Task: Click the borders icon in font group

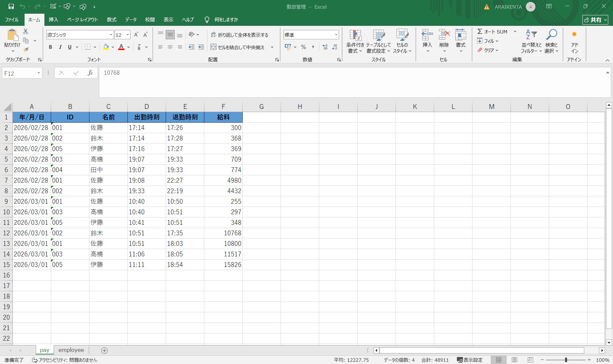Action: [87, 47]
